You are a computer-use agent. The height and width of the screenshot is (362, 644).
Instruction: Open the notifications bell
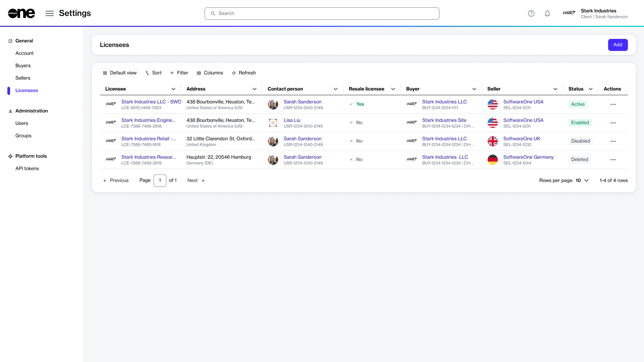[547, 13]
